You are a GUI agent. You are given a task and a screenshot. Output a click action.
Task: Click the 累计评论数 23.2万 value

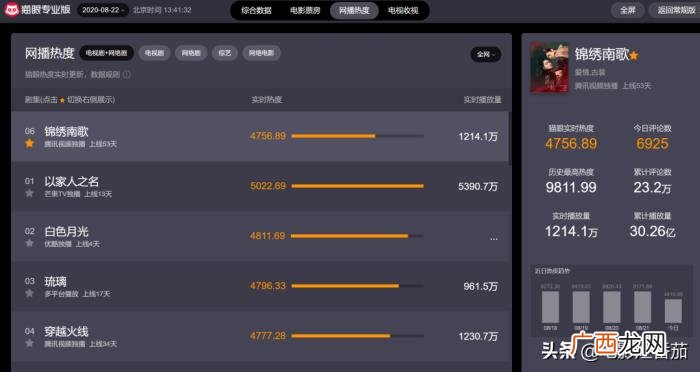click(652, 188)
